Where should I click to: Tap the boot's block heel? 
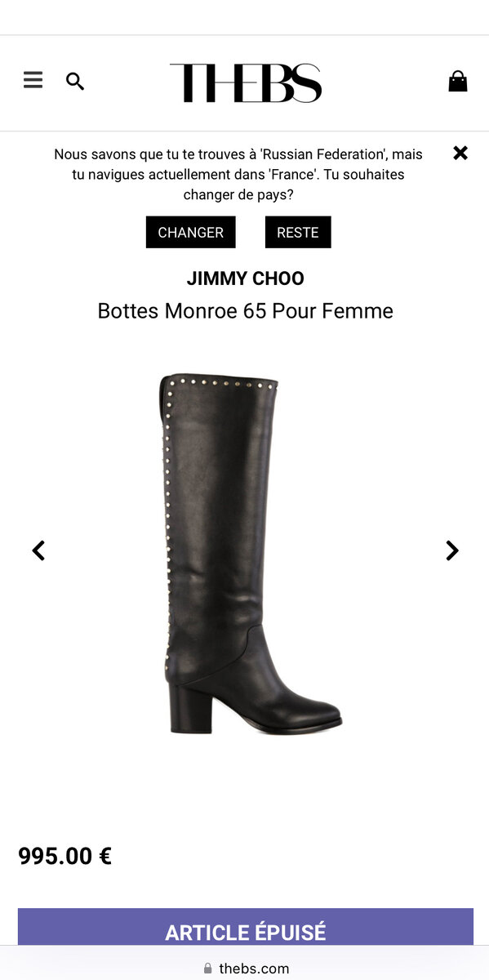tap(186, 707)
